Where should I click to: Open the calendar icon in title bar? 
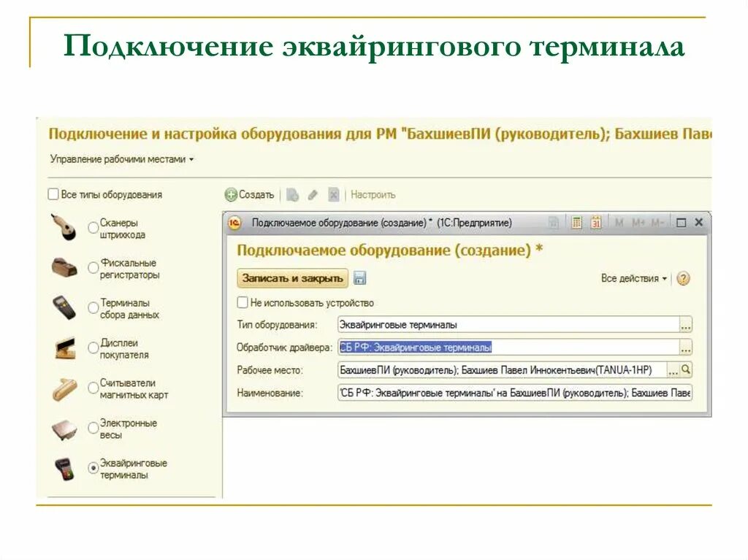tap(596, 222)
